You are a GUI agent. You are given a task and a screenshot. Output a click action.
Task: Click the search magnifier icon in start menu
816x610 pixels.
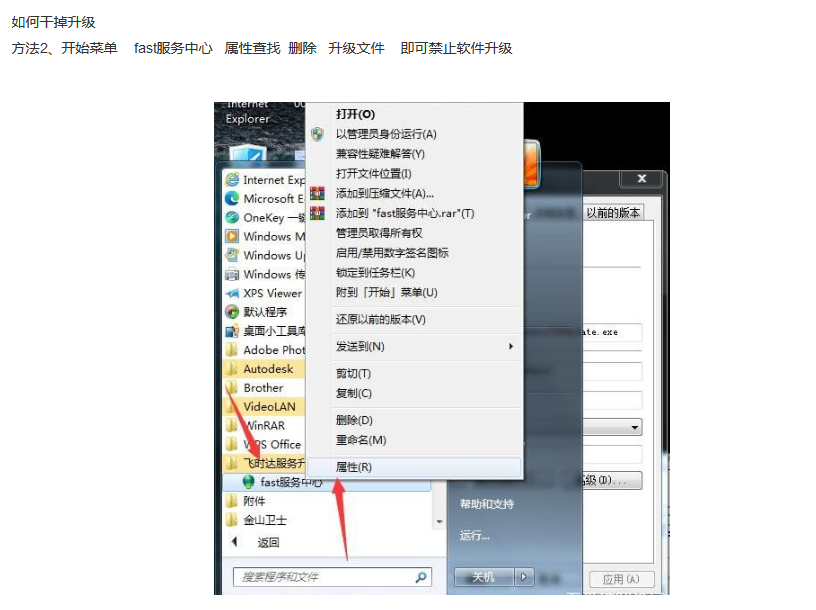pyautogui.click(x=421, y=577)
